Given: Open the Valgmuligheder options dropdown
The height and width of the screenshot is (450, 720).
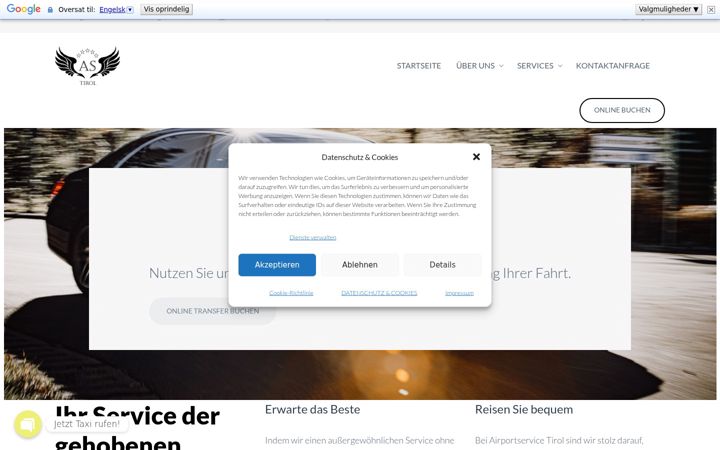Looking at the screenshot, I should [x=668, y=9].
